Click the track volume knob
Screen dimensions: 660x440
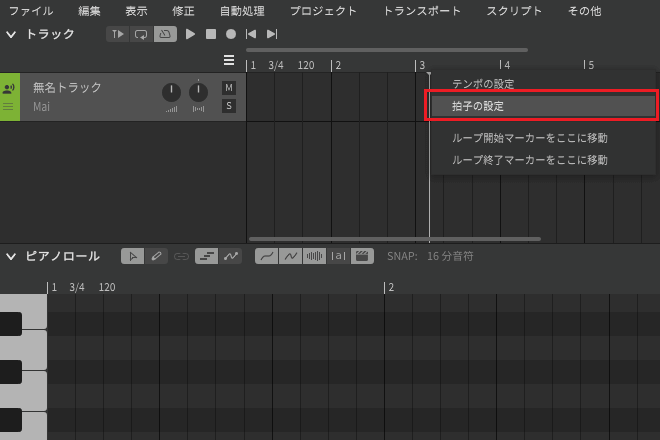click(x=171, y=93)
